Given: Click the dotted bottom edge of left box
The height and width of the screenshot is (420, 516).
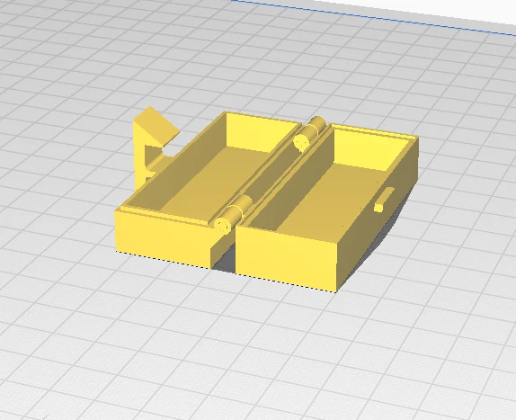Looking at the screenshot, I should tap(164, 260).
